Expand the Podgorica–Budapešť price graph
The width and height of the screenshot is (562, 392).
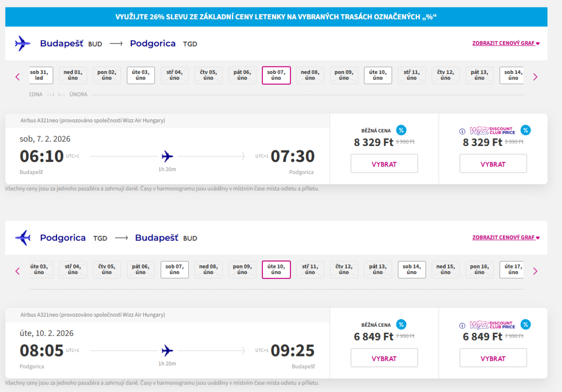(506, 237)
